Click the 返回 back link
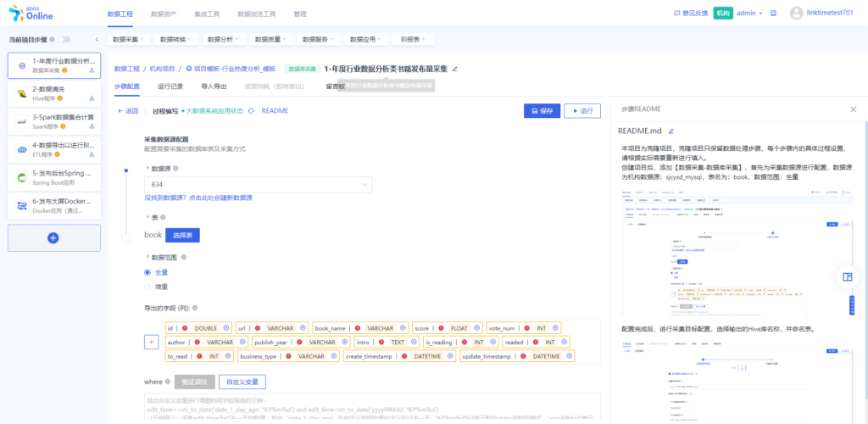Screen dimensions: 868x424 (x=128, y=111)
